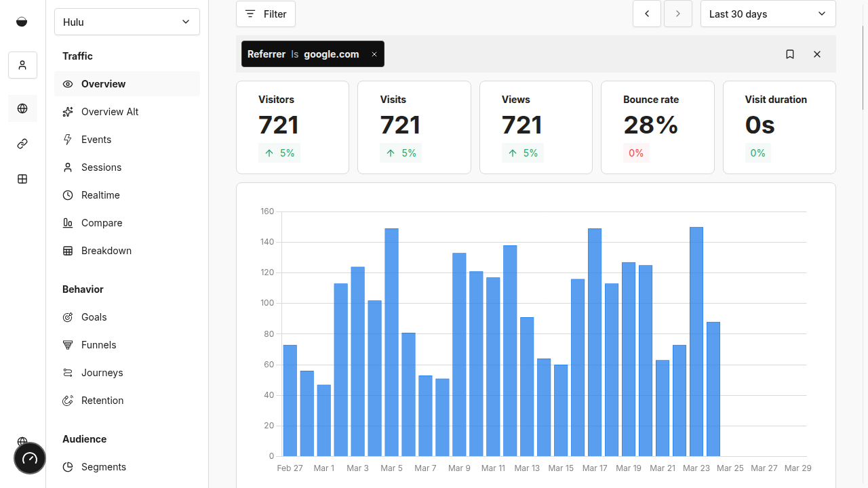Click the link icon in the left rail
This screenshot has height=488, width=868.
(22, 144)
